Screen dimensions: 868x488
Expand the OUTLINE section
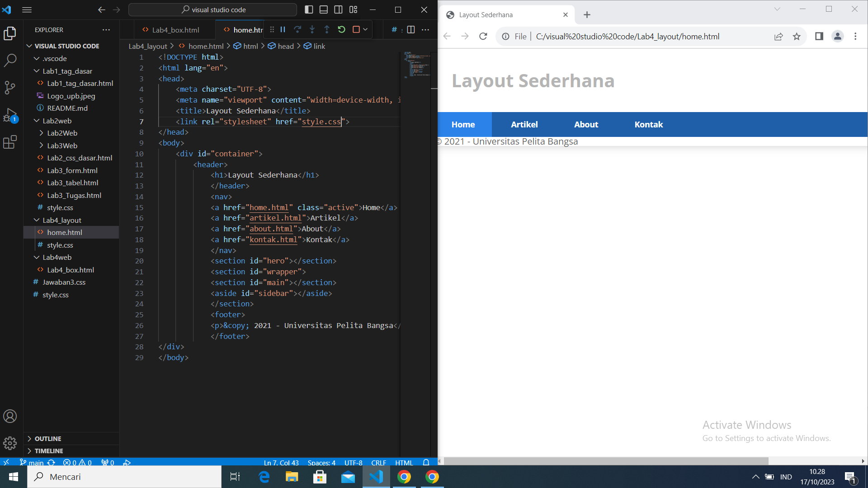[x=47, y=438]
